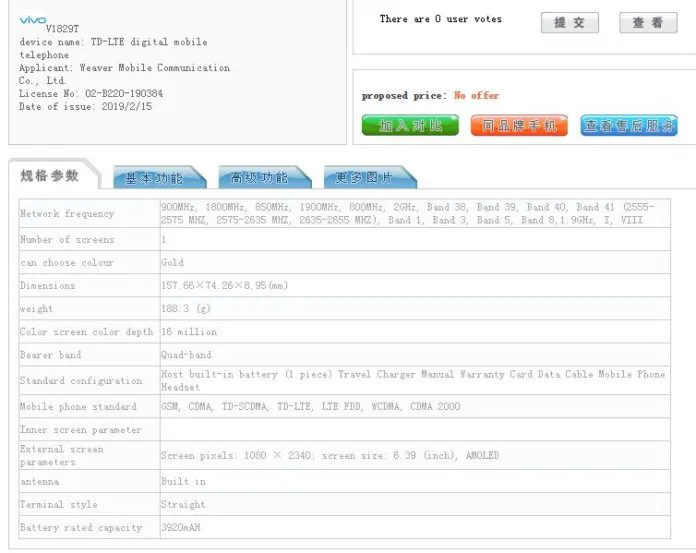Click the Terminal style row label

pos(59,504)
